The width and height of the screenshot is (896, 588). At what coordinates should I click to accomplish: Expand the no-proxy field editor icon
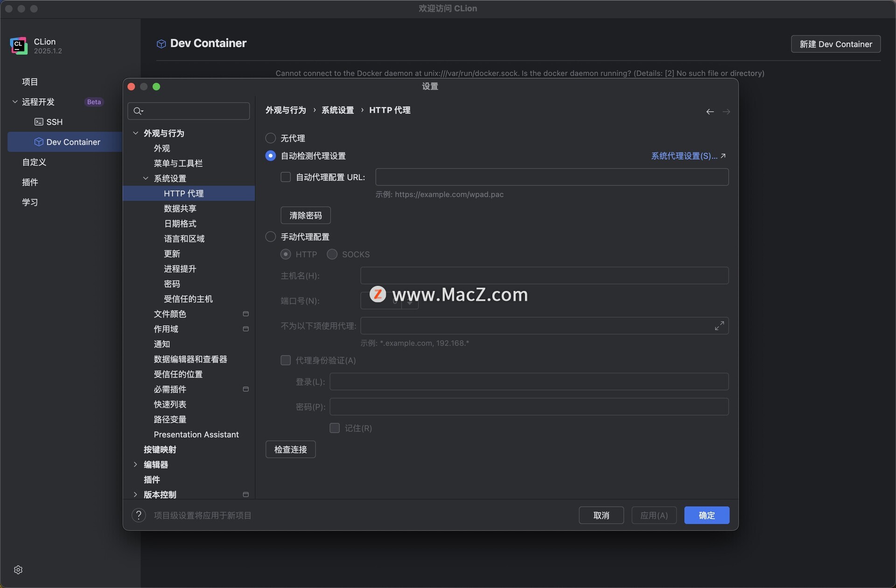click(719, 326)
